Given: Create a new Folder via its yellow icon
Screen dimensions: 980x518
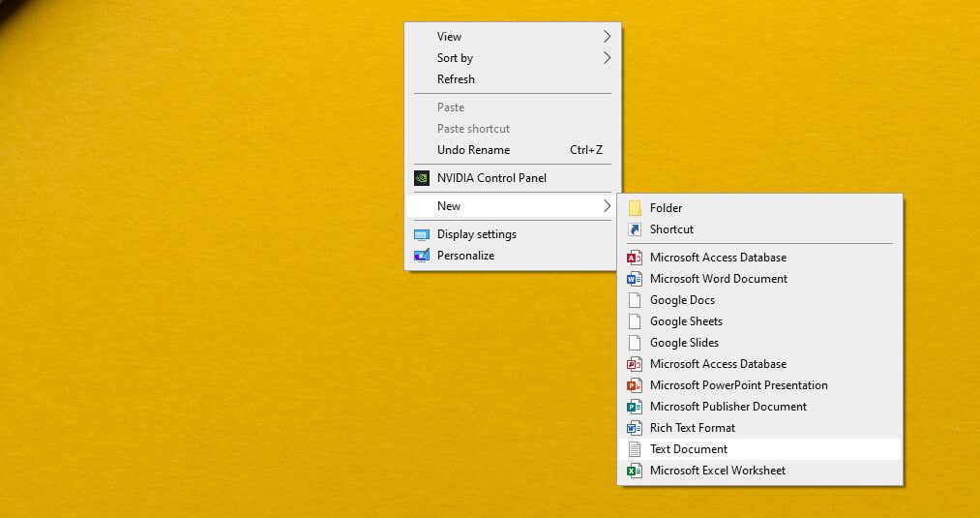Looking at the screenshot, I should click(x=635, y=208).
